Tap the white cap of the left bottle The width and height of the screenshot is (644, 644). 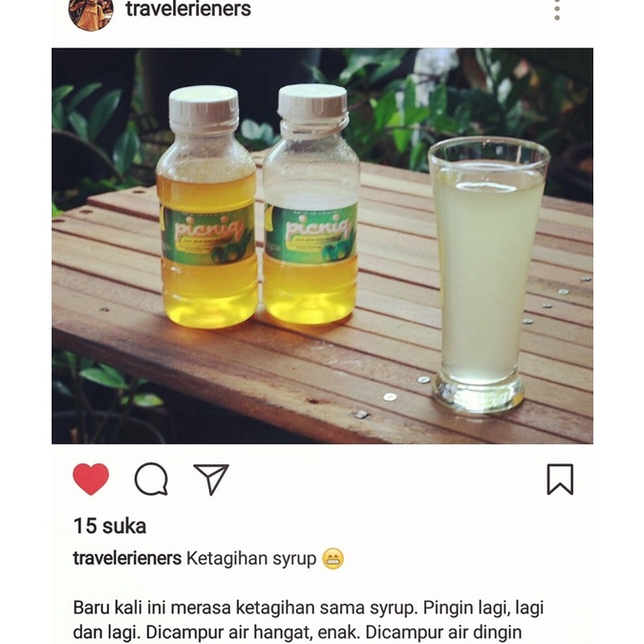[x=204, y=107]
